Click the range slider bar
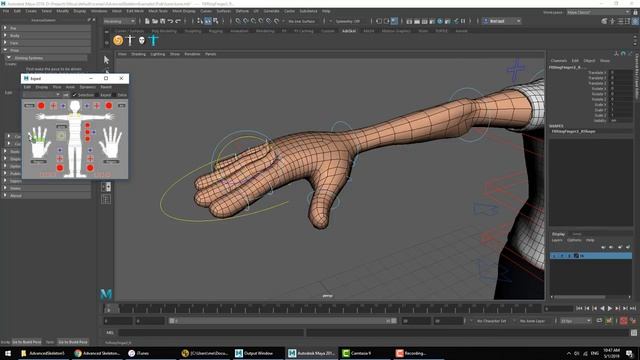The width and height of the screenshot is (640, 360). pyautogui.click(x=282, y=321)
